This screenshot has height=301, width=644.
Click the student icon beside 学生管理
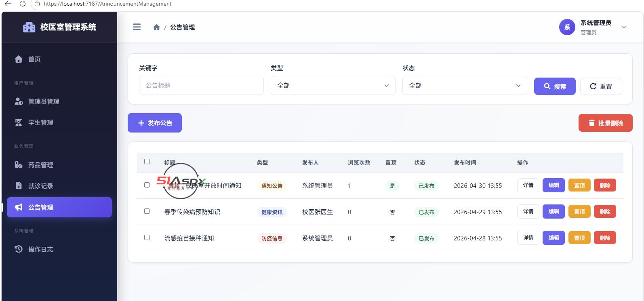pyautogui.click(x=19, y=122)
